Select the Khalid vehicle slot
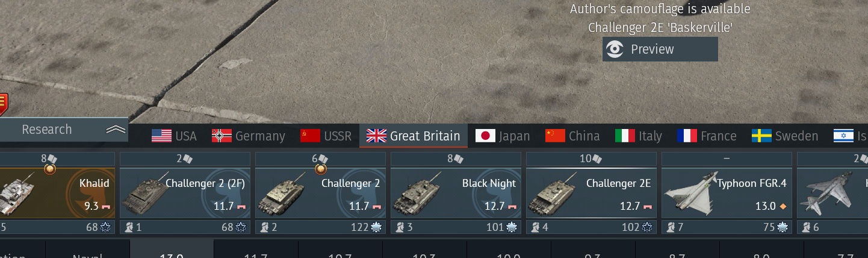 point(57,193)
